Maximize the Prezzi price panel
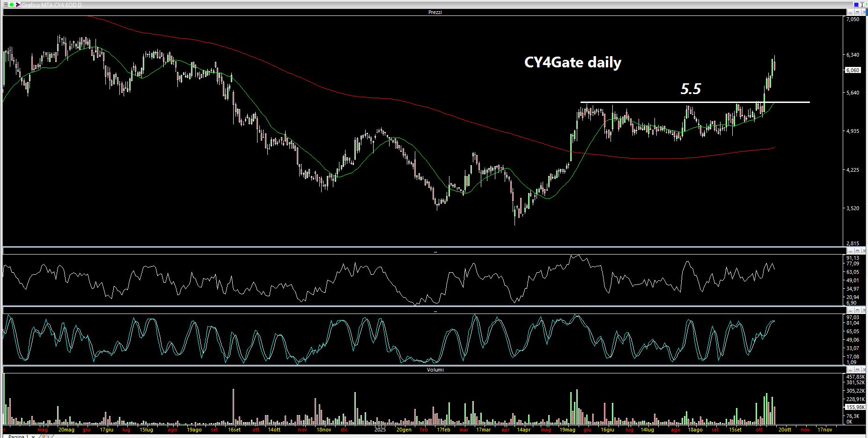868x438 pixels. tap(857, 12)
